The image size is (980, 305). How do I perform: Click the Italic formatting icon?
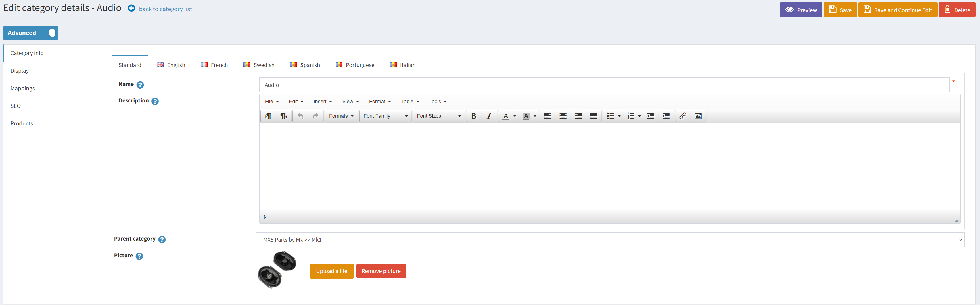(x=489, y=116)
